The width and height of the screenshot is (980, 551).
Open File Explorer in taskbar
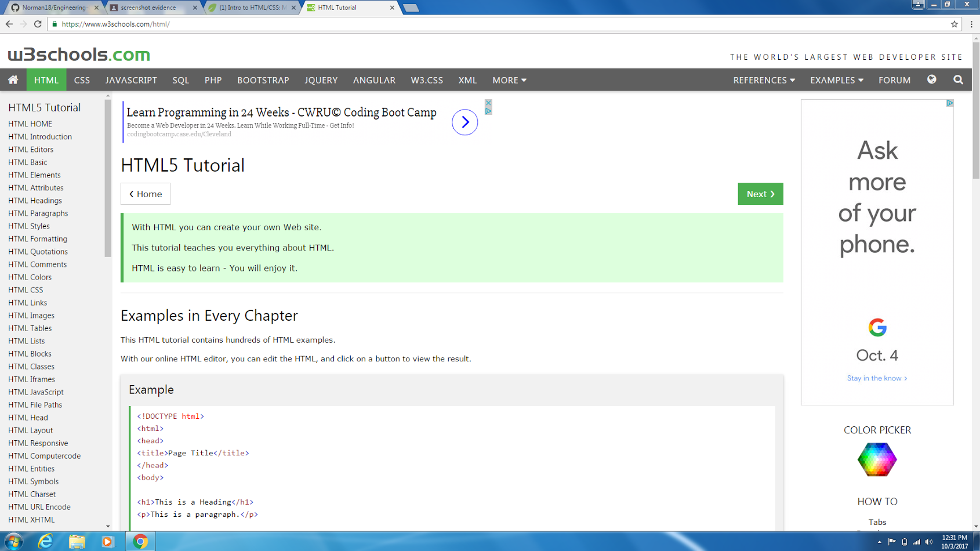(x=77, y=542)
